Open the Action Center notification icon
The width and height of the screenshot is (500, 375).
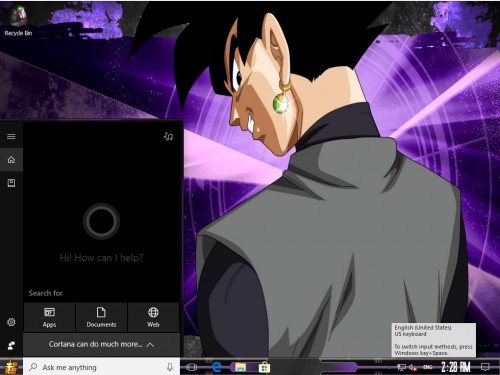click(485, 367)
